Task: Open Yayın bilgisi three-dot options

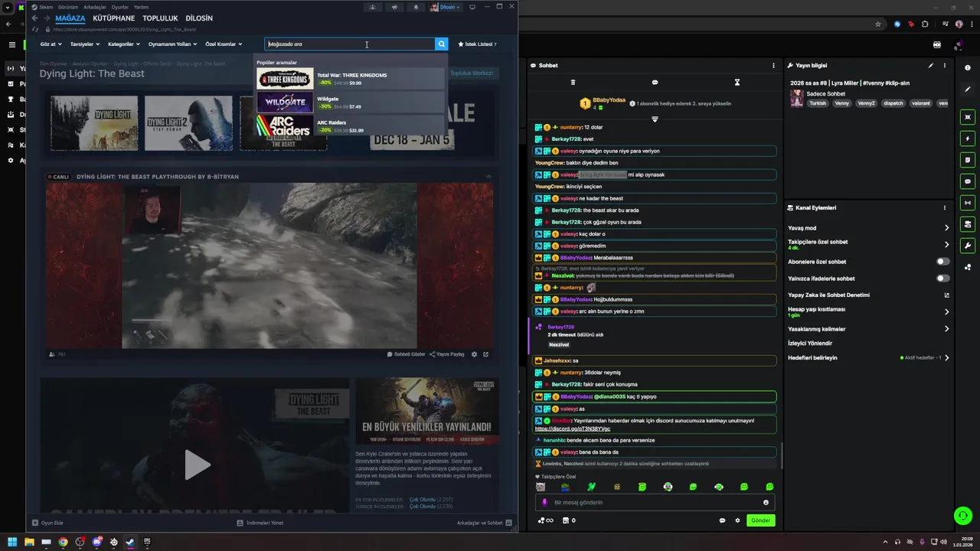Action: click(945, 66)
